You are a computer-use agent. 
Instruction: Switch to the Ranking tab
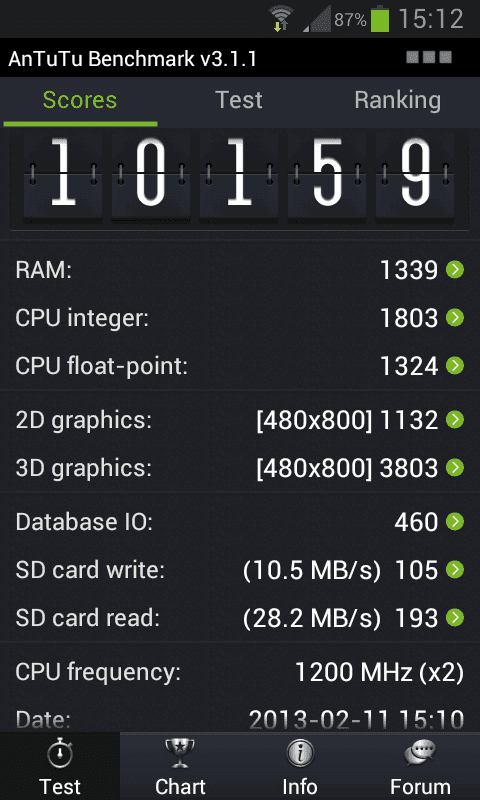tap(397, 100)
